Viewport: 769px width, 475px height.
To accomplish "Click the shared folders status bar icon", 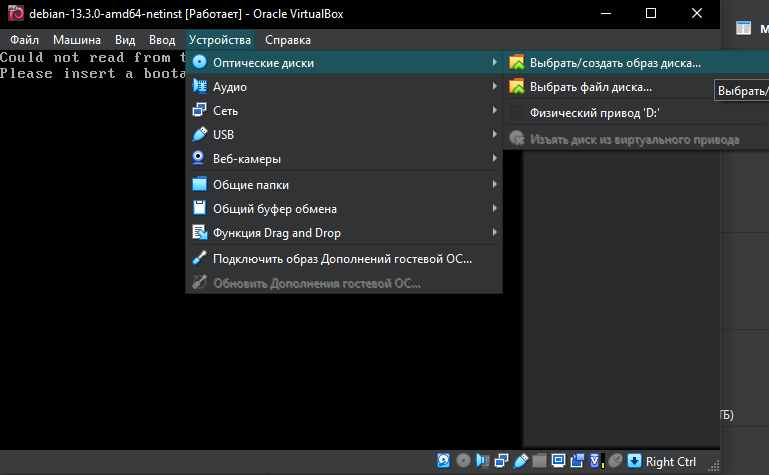I will (x=540, y=461).
